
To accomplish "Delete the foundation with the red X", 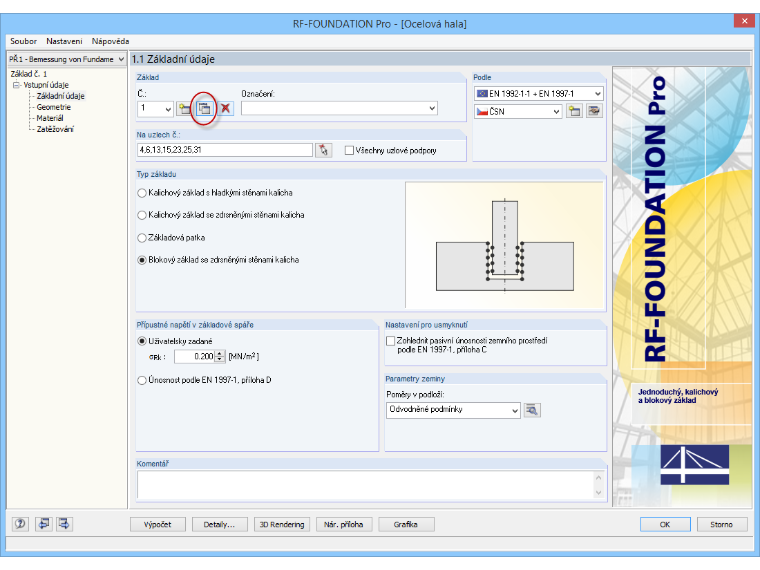I will point(225,108).
